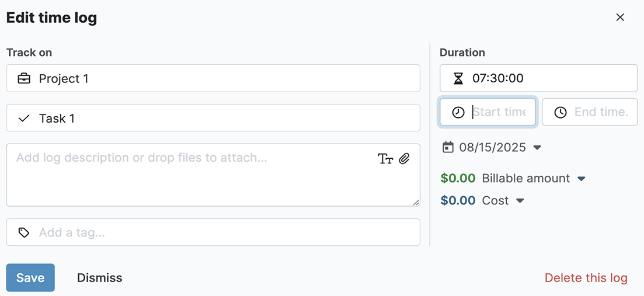Focus the End time input field
Screen dimensions: 644x296
click(601, 112)
